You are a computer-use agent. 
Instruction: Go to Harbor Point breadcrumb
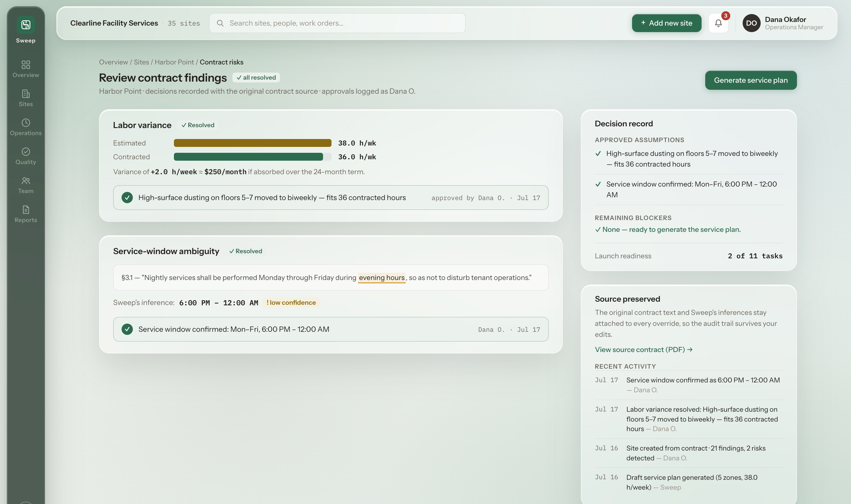click(174, 62)
